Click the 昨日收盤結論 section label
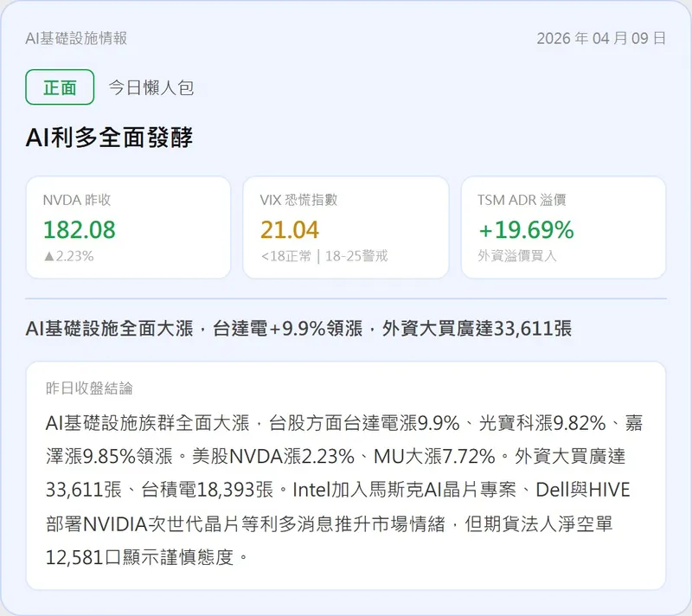 (x=89, y=388)
